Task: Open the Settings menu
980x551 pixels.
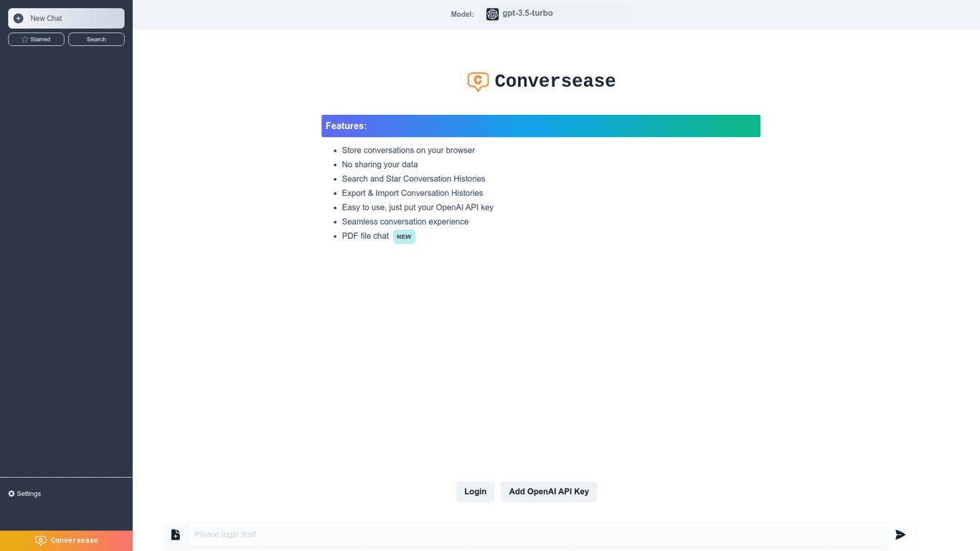Action: tap(24, 494)
